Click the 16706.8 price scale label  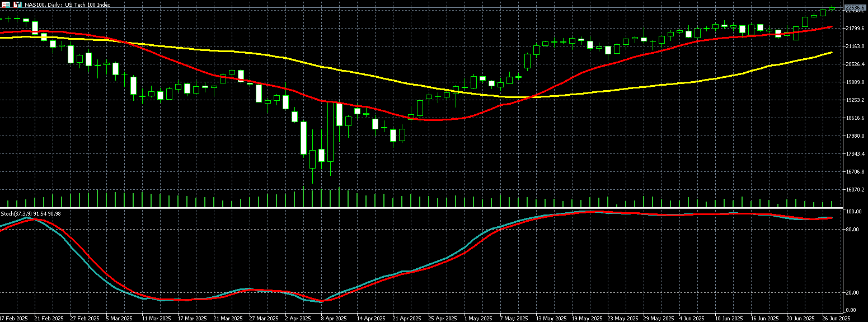point(855,172)
